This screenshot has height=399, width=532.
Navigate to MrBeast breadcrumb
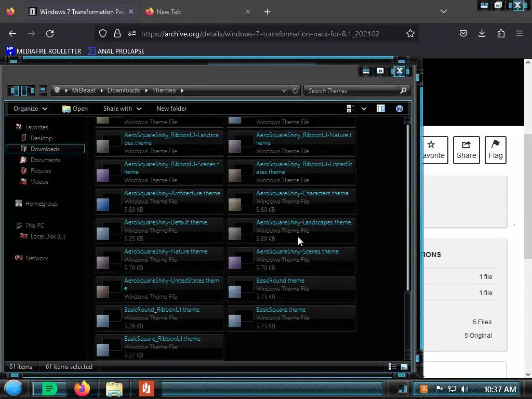(84, 90)
